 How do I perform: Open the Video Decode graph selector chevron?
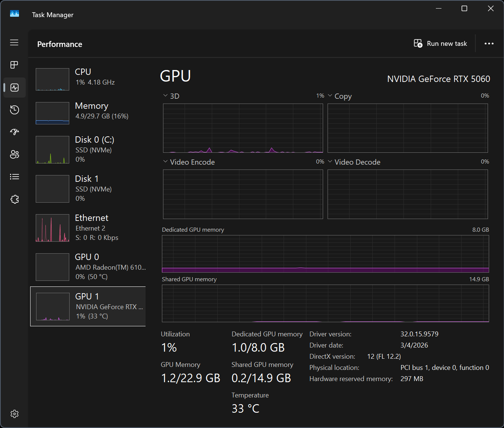click(x=330, y=162)
